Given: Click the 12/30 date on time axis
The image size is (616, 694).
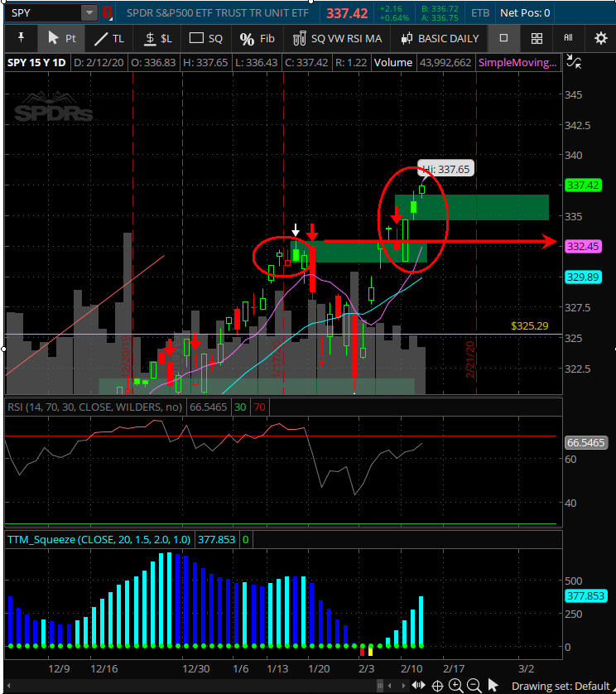Looking at the screenshot, I should 196,668.
